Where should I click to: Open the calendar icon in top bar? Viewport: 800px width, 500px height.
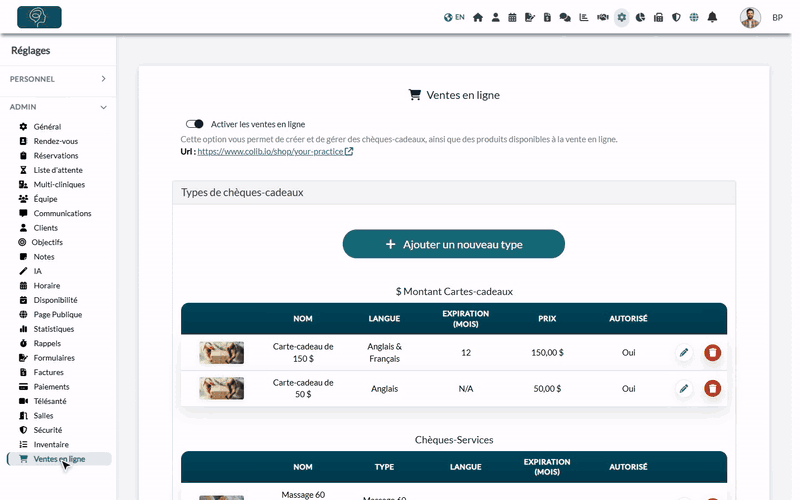tap(512, 17)
